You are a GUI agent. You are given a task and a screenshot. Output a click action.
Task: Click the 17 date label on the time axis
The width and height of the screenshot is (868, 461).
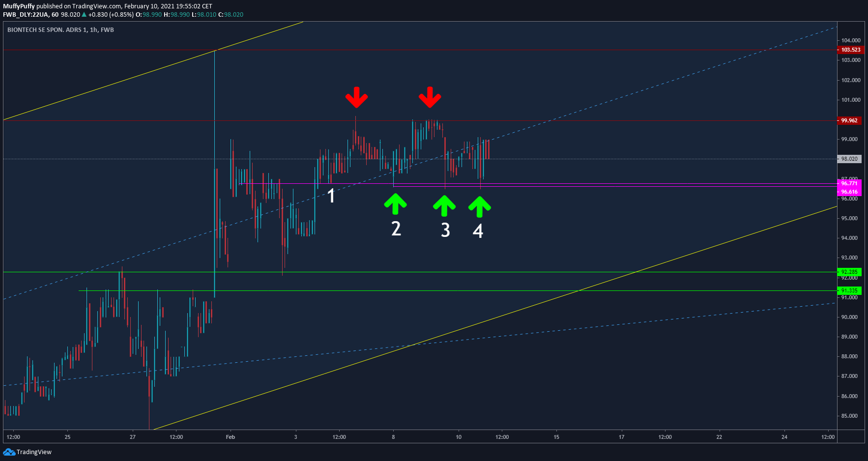point(621,437)
